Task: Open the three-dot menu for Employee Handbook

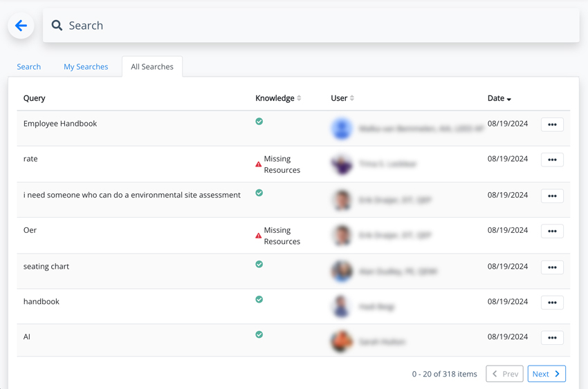Action: tap(551, 124)
